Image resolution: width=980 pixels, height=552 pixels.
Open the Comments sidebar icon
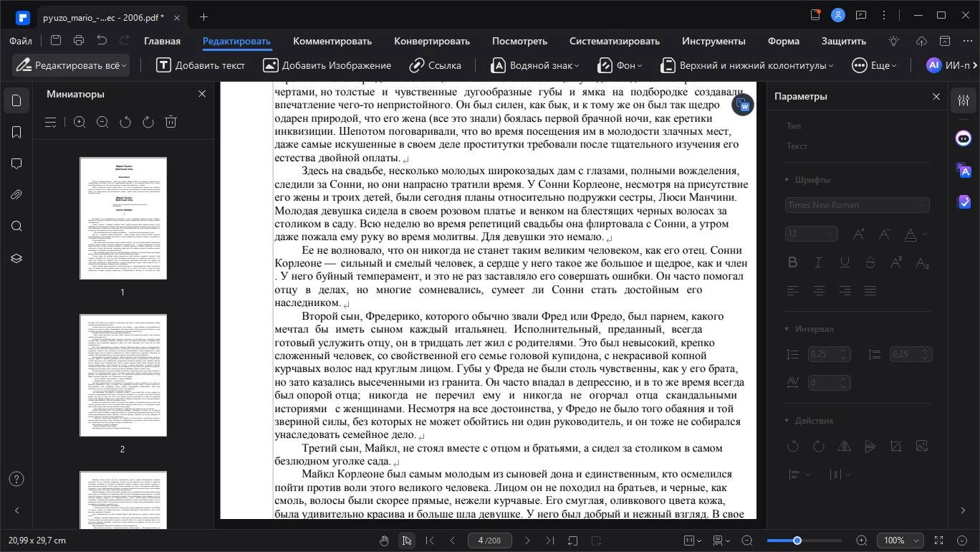click(17, 163)
